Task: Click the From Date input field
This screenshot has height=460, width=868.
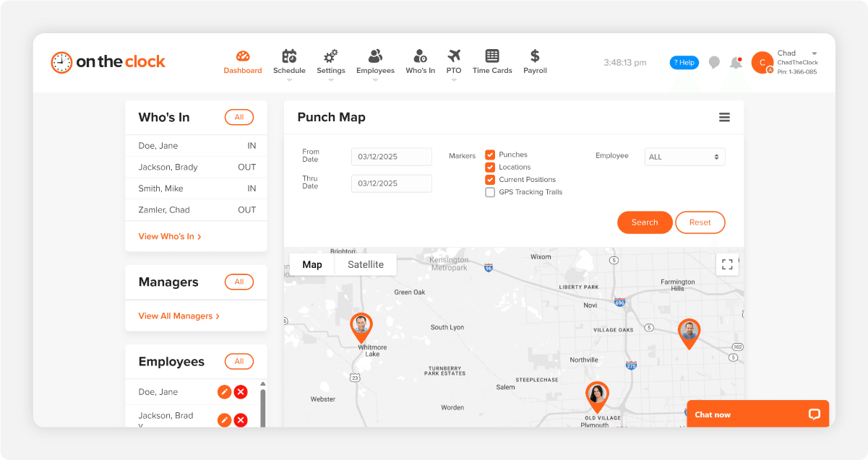Action: 392,157
